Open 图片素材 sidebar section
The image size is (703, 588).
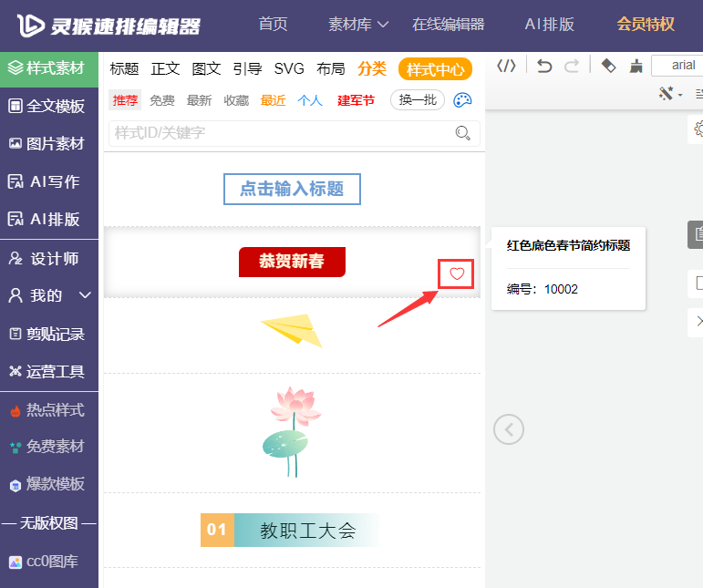pyautogui.click(x=49, y=143)
